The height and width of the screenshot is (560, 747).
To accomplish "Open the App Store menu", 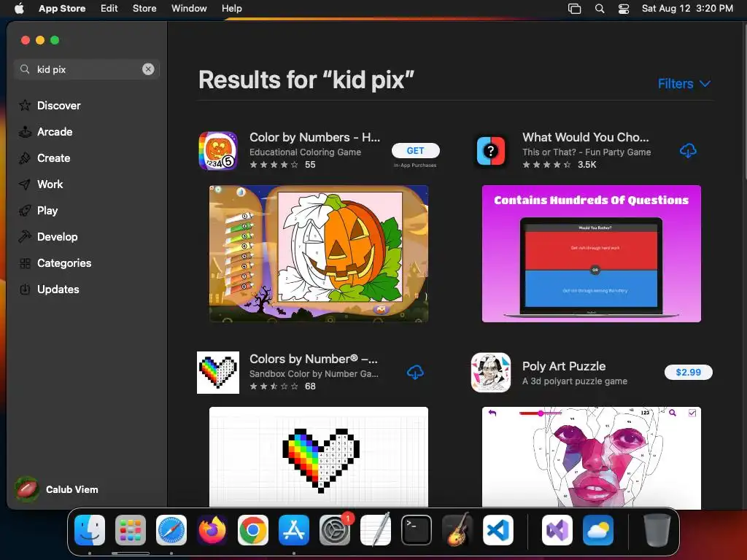I will pyautogui.click(x=62, y=9).
